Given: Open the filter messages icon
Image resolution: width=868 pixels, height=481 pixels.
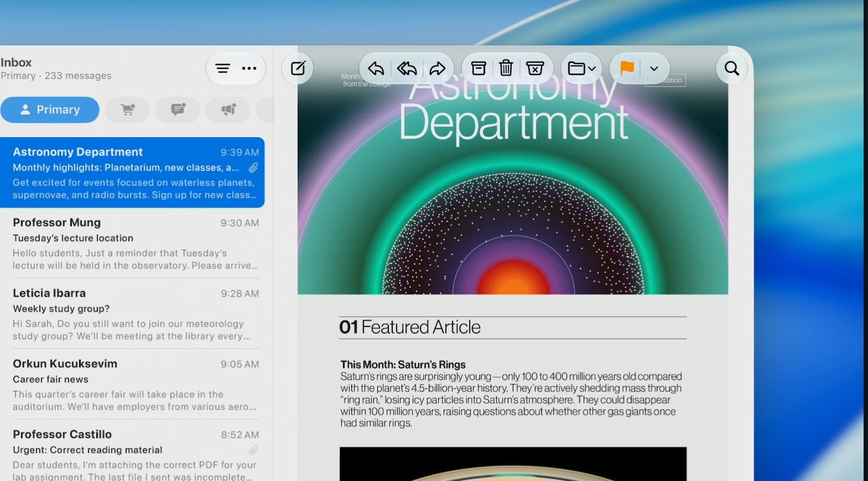Looking at the screenshot, I should coord(223,69).
